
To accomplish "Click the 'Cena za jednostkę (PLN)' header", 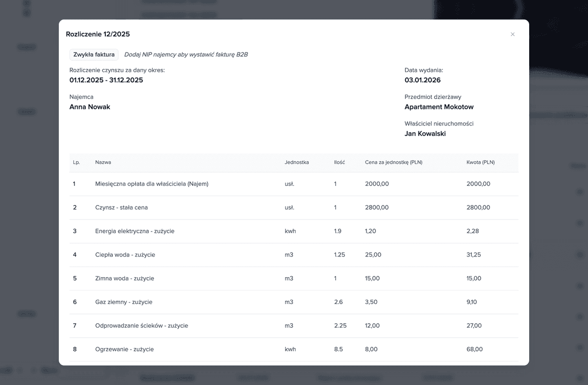I will pyautogui.click(x=394, y=162).
